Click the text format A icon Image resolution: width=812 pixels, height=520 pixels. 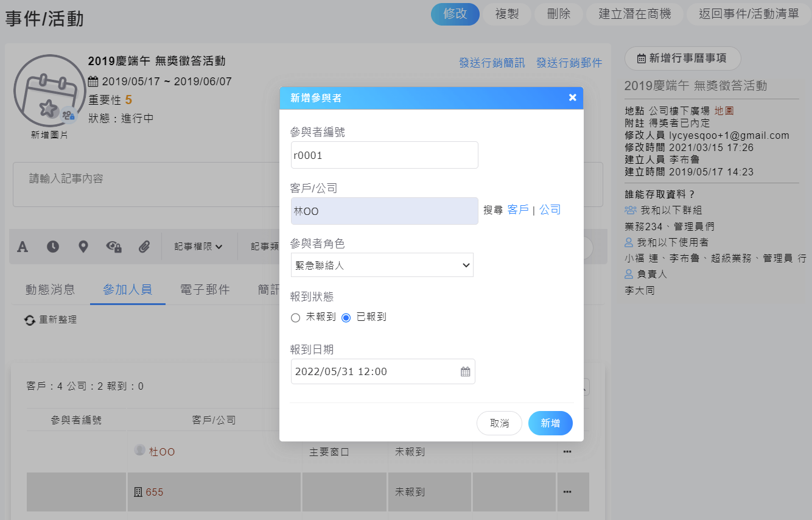[23, 247]
